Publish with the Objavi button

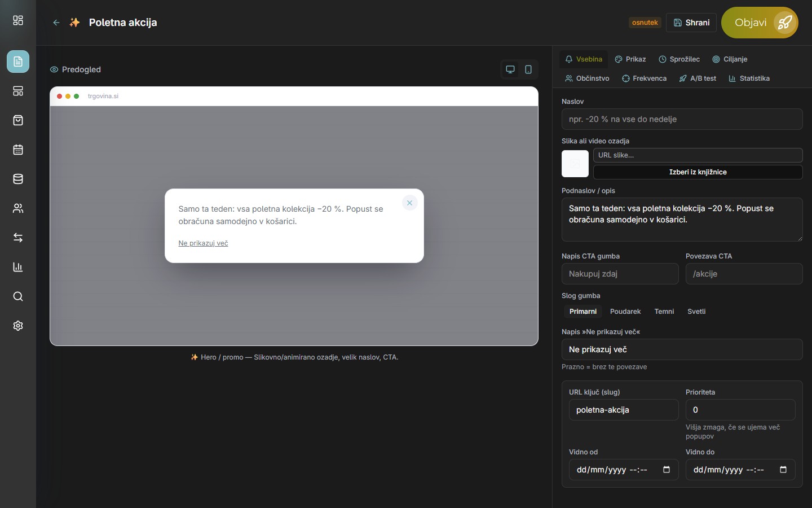[x=760, y=23]
